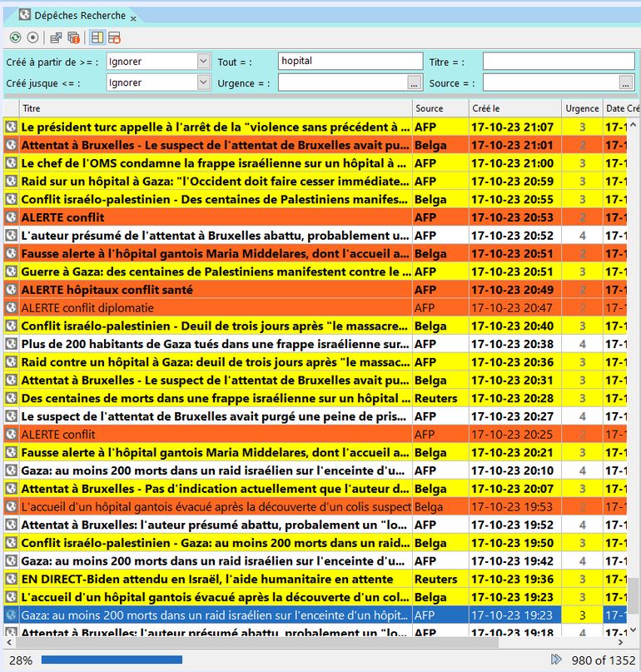
Task: Select the Dépêches Recherche tab
Action: pos(80,15)
